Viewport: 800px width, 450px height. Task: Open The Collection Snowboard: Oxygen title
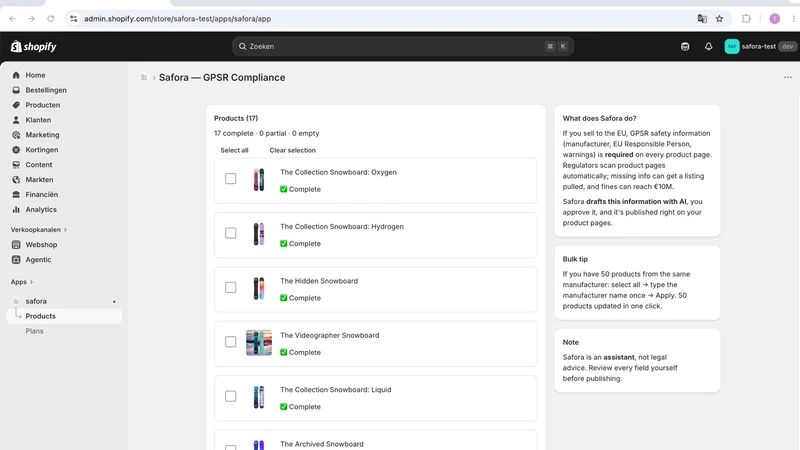338,172
